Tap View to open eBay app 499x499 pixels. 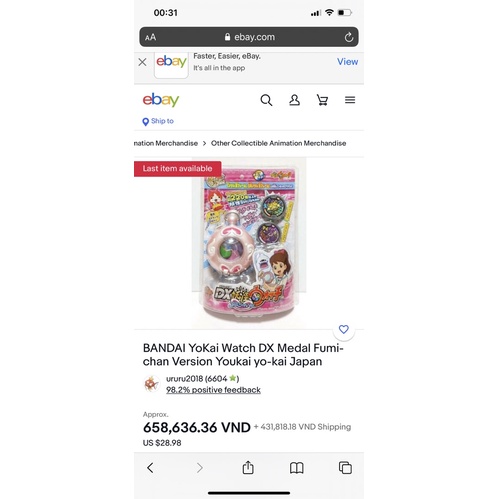[x=347, y=62]
